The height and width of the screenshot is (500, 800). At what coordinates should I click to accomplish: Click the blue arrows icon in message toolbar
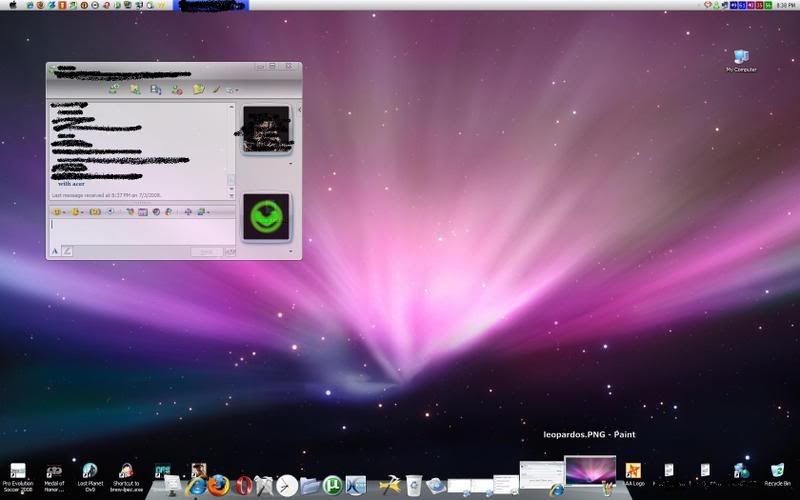[188, 212]
